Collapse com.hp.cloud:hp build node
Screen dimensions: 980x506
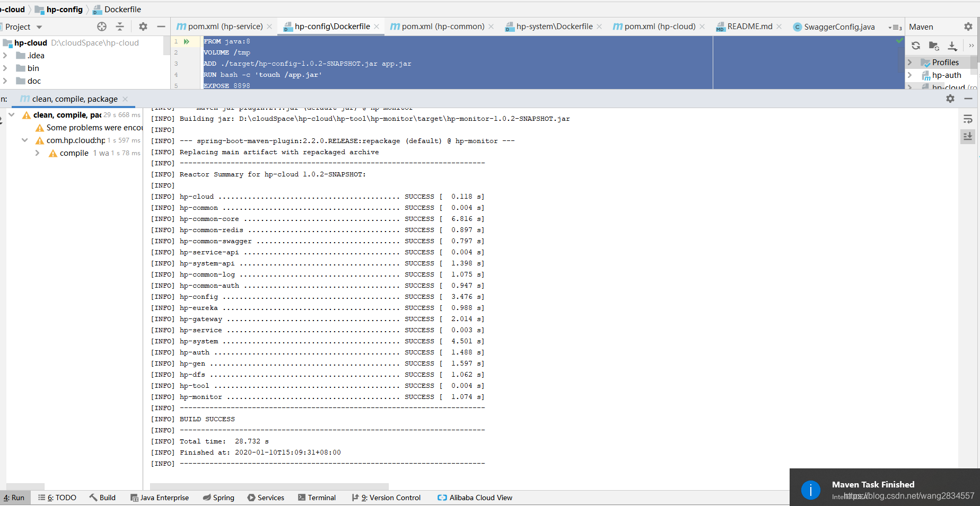click(x=24, y=140)
